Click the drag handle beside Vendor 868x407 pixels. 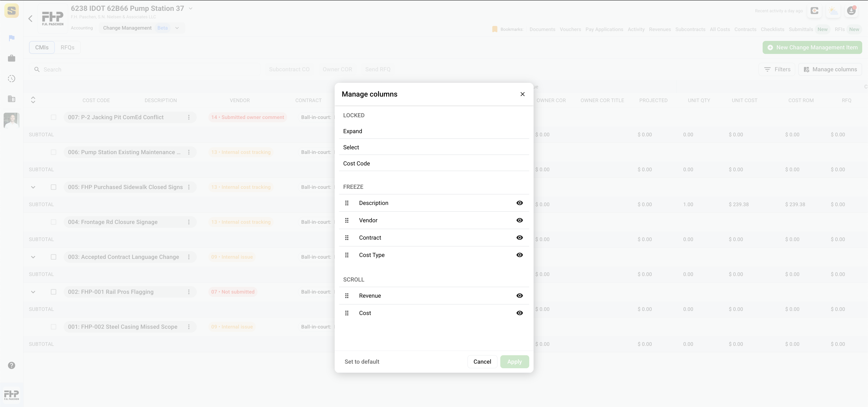click(347, 220)
